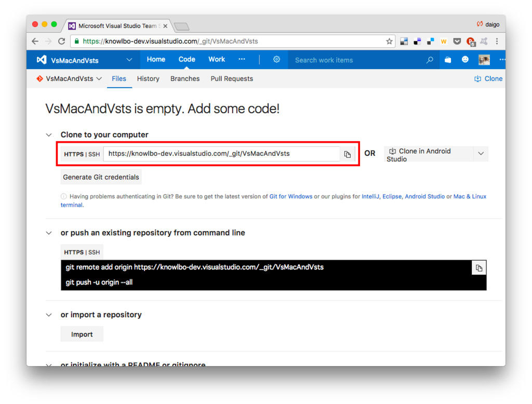
Task: Open the user profile avatar
Action: (x=484, y=60)
